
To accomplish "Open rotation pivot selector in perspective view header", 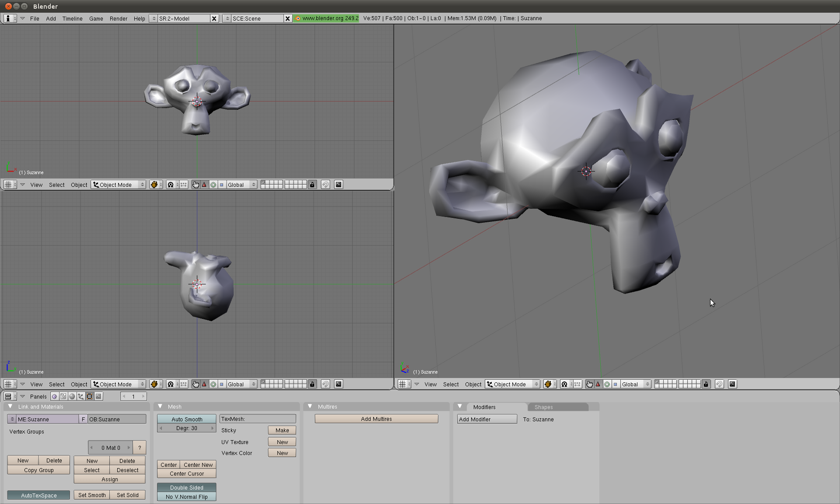I will (x=566, y=384).
